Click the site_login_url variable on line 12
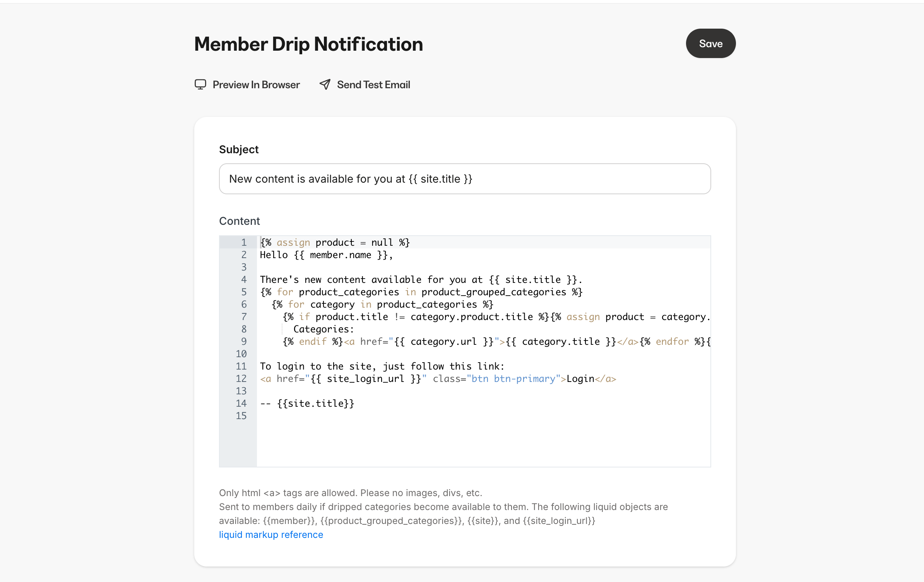The image size is (924, 582). point(365,379)
